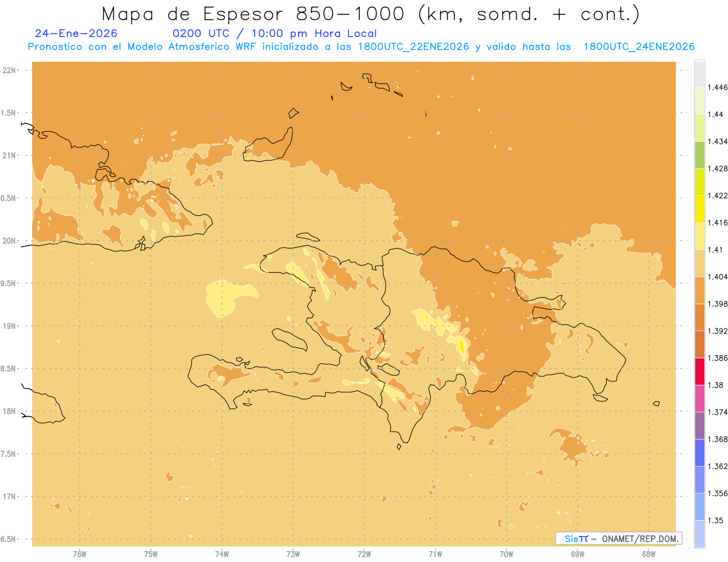Click the 1.446 value on the colorbar
This screenshot has width=728, height=562.
[x=717, y=87]
